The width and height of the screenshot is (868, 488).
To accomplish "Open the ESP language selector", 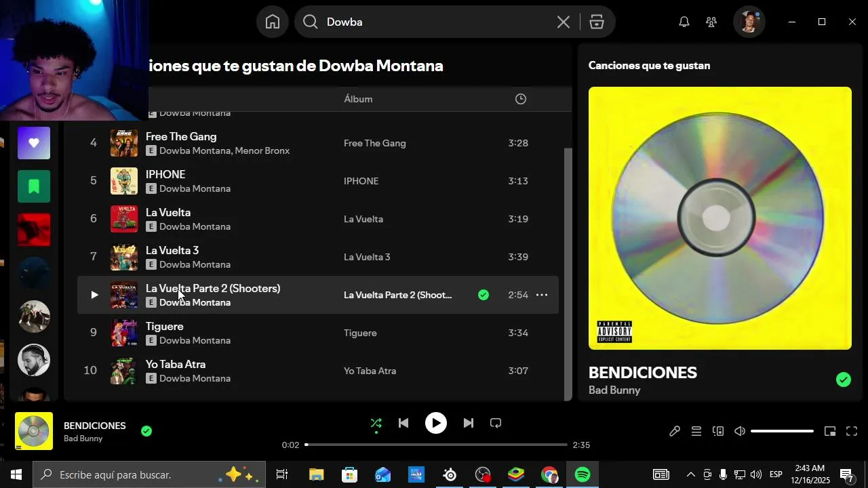I will click(x=776, y=474).
